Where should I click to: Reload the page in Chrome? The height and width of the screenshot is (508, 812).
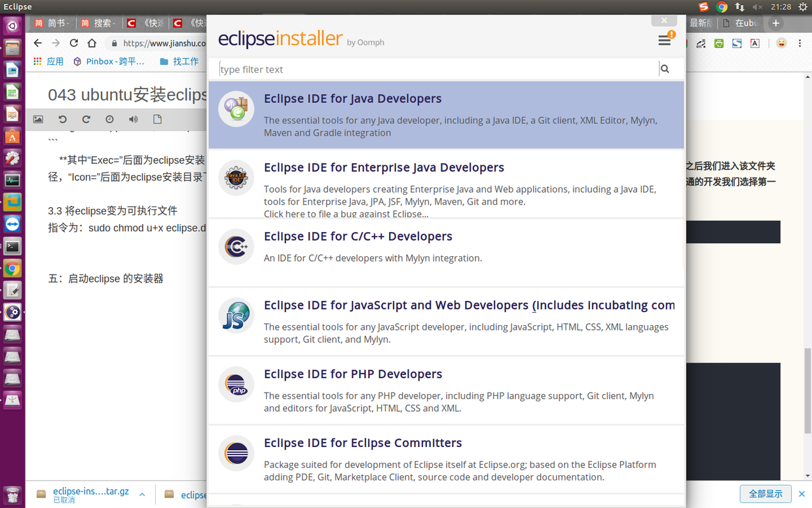tap(74, 43)
